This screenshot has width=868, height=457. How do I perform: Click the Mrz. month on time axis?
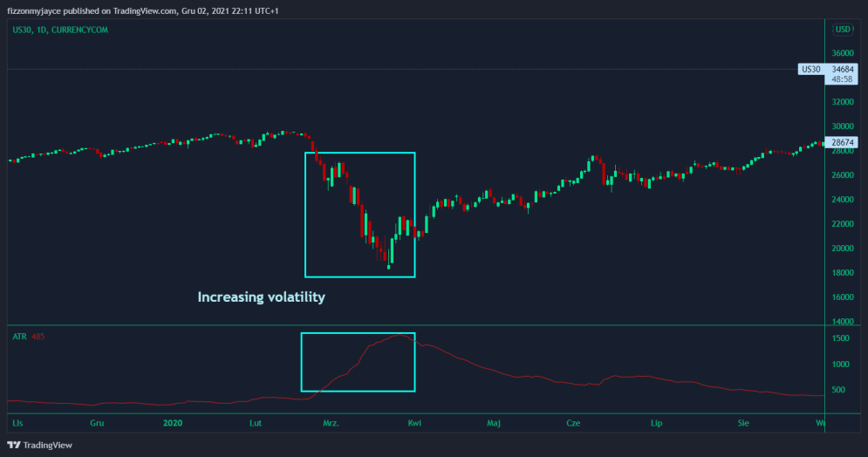coord(331,423)
